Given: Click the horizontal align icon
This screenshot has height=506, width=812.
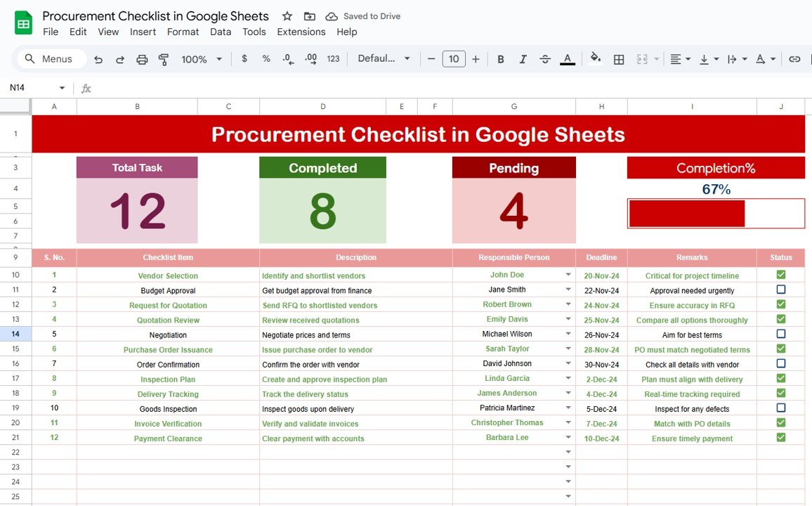Looking at the screenshot, I should point(676,59).
